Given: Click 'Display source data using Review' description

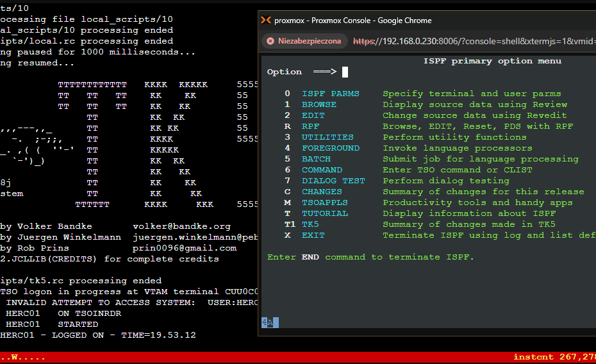Looking at the screenshot, I should [x=475, y=104].
